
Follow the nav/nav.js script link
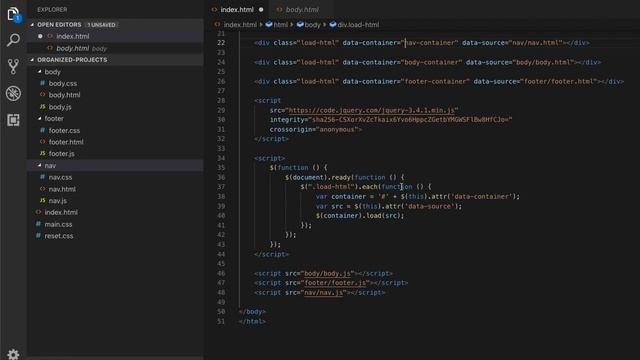[x=323, y=293]
